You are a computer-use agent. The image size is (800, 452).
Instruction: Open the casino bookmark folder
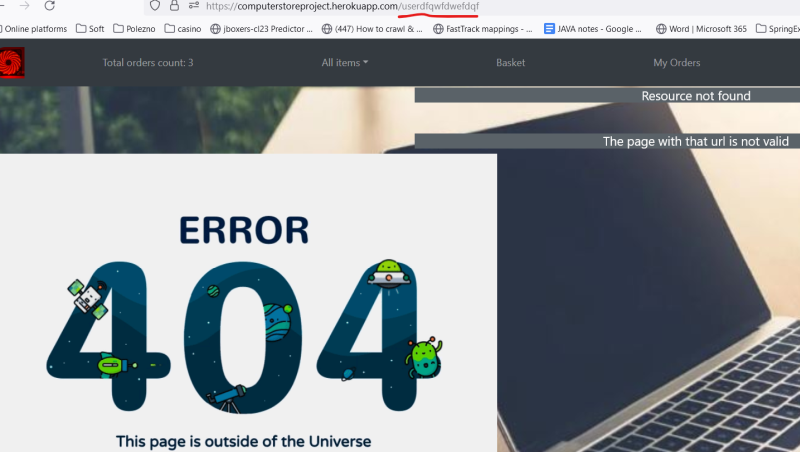[183, 29]
